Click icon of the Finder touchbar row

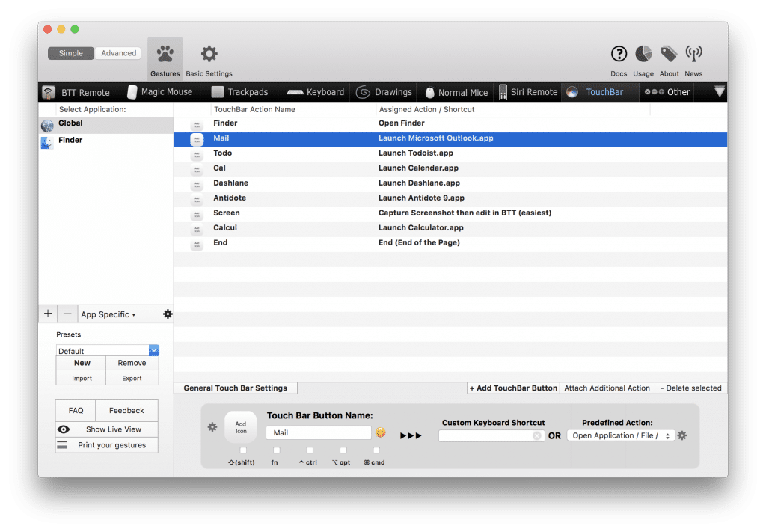[x=197, y=125]
